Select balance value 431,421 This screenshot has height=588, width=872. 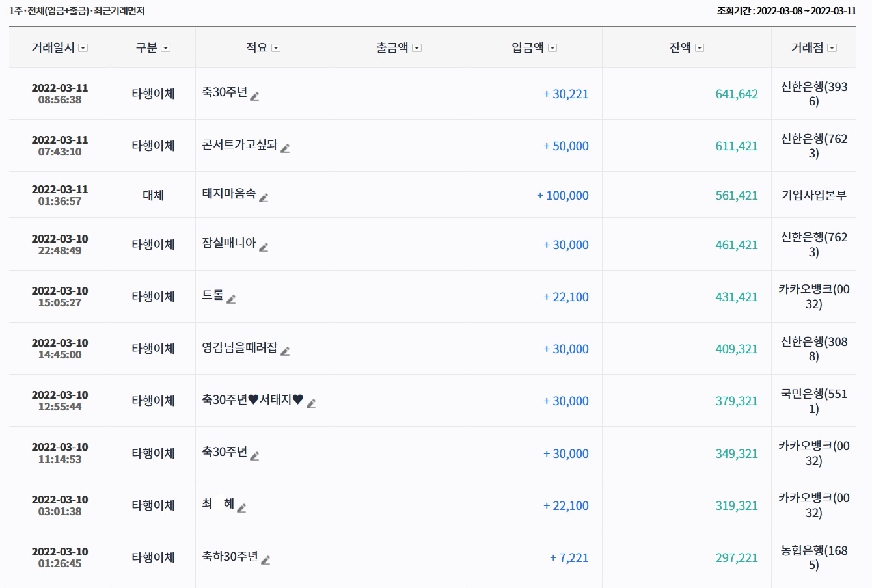(737, 297)
